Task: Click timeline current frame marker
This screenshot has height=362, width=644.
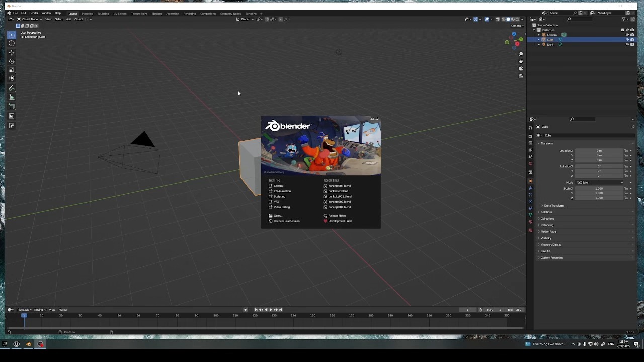Action: [x=24, y=316]
